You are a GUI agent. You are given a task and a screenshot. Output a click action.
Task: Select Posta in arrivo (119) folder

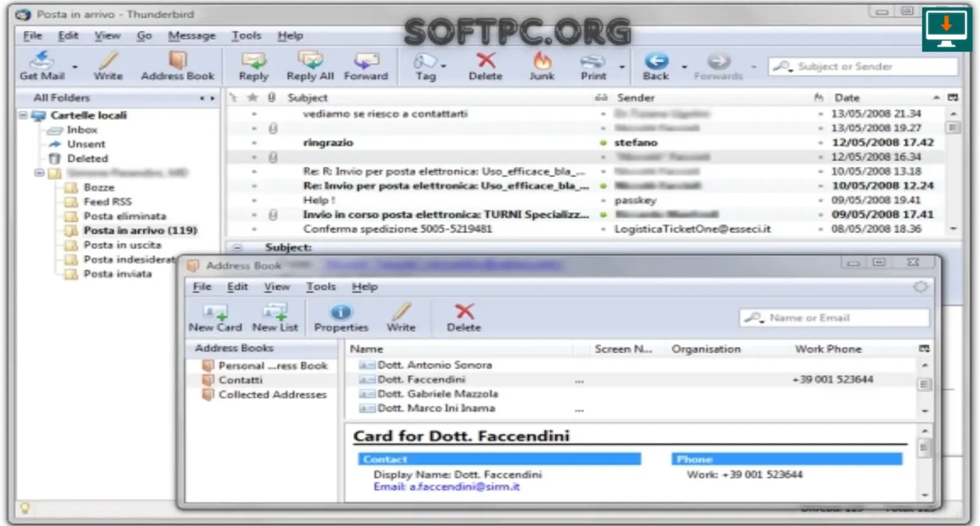pos(140,231)
